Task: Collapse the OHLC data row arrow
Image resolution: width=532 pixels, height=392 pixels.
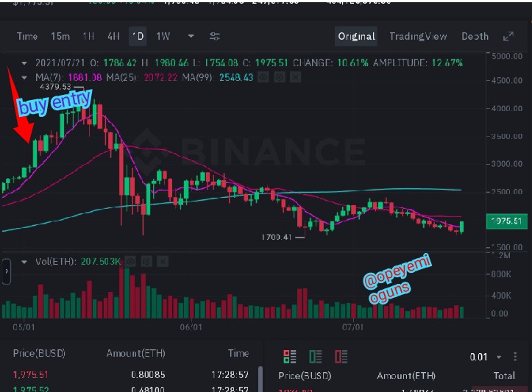Action: [x=24, y=63]
